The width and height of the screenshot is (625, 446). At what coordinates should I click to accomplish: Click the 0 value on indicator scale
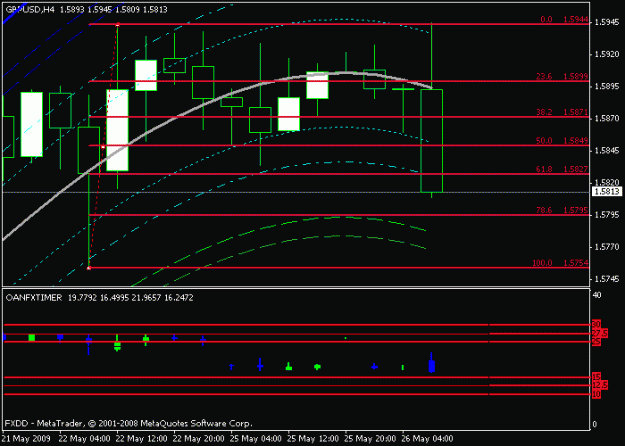point(595,424)
